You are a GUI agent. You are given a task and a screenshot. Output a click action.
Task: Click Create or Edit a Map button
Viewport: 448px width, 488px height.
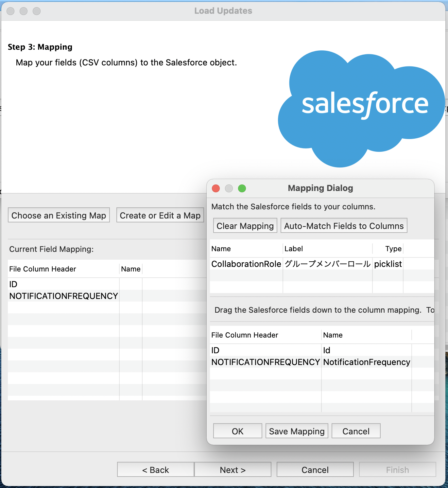160,215
